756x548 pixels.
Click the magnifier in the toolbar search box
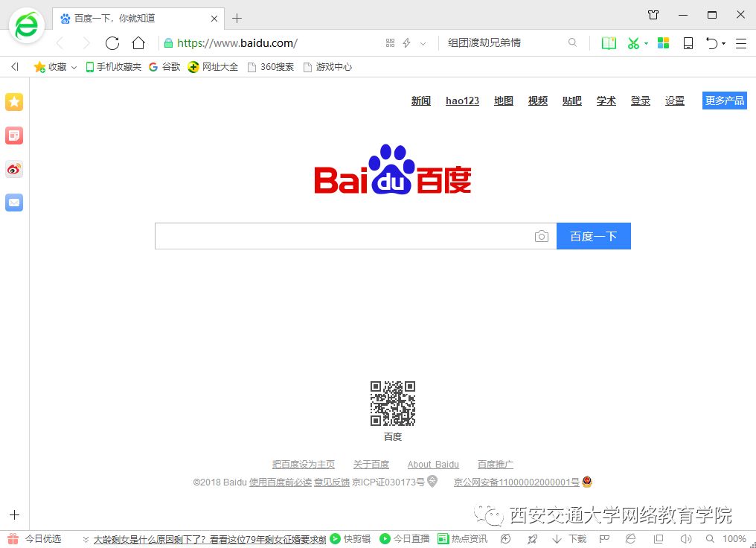[x=572, y=42]
